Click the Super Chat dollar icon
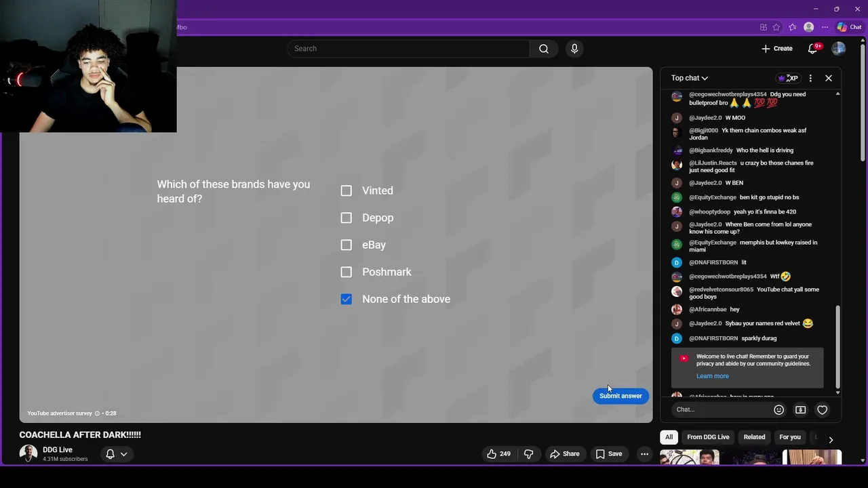This screenshot has width=868, height=488. [800, 409]
